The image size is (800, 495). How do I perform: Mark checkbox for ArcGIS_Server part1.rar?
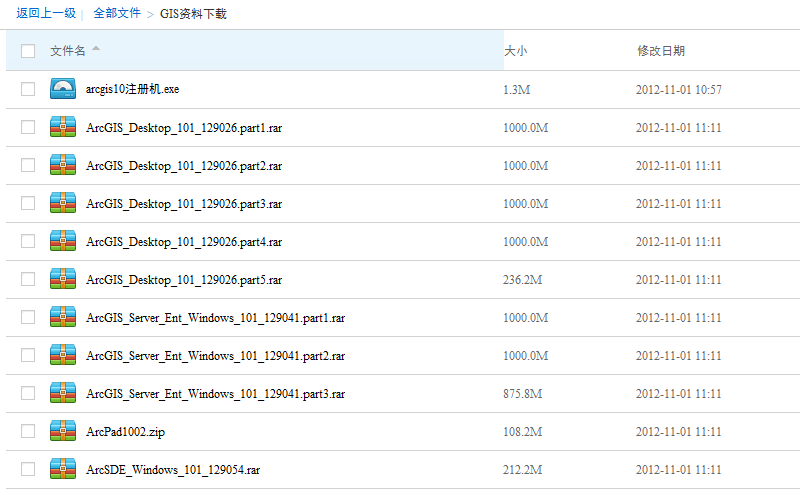(x=28, y=317)
